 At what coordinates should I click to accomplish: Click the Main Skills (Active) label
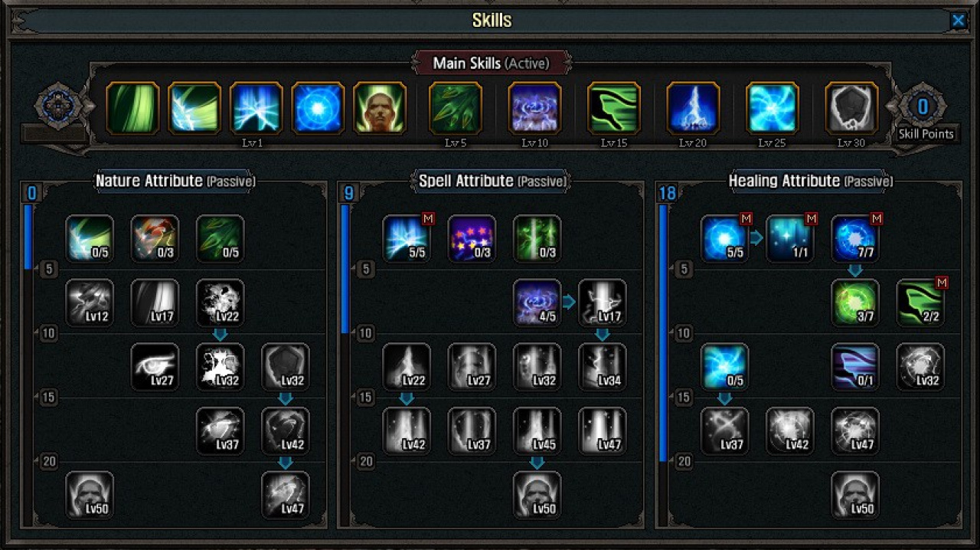[x=492, y=63]
